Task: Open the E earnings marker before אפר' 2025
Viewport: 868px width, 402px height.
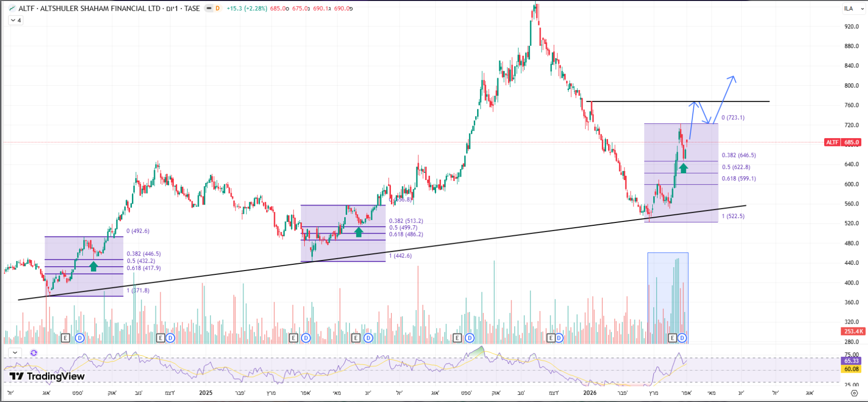Action: (293, 338)
